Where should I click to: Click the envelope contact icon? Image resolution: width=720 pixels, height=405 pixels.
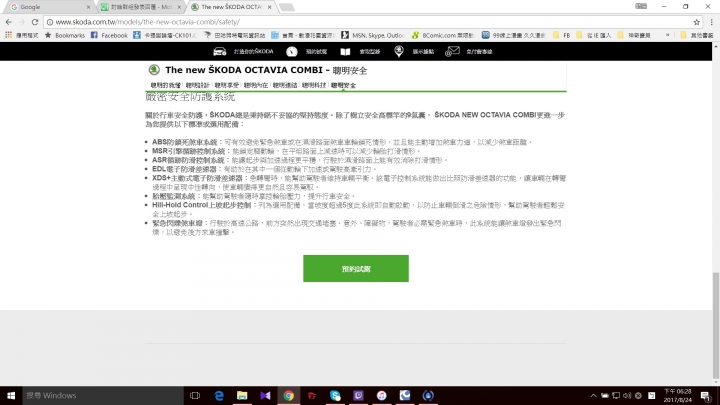tap(452, 51)
